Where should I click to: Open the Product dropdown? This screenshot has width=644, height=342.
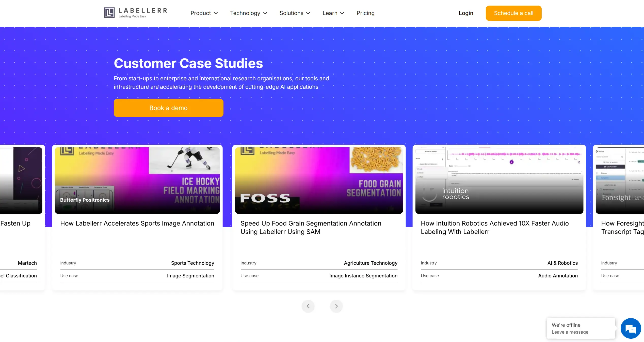tap(204, 13)
